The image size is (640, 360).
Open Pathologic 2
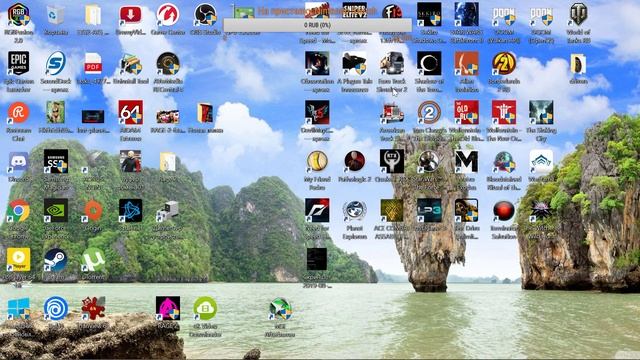tap(354, 162)
